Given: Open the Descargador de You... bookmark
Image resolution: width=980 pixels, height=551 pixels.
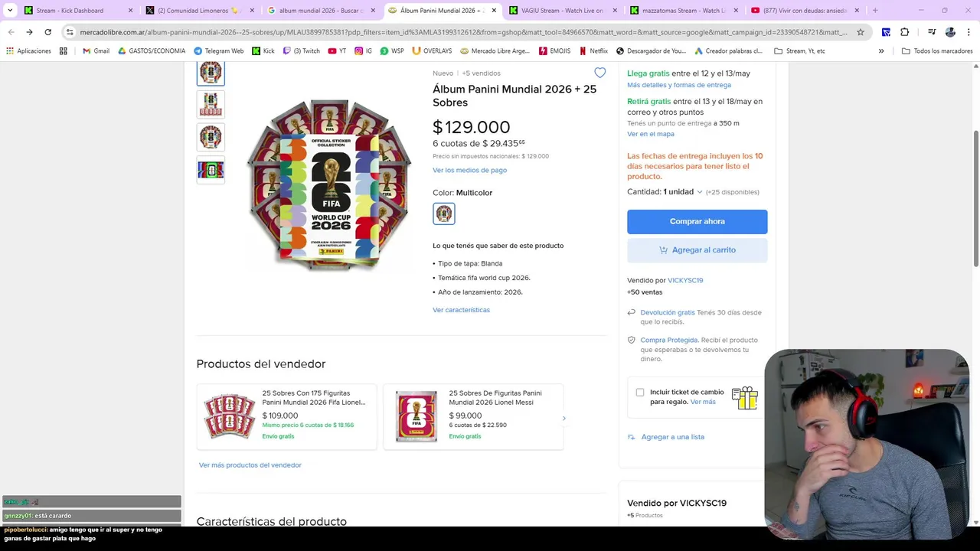Looking at the screenshot, I should pos(651,51).
